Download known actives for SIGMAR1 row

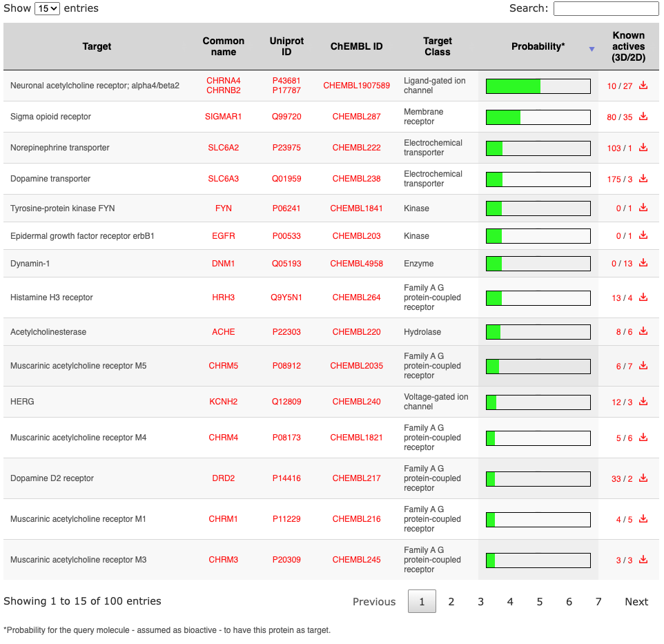point(643,117)
